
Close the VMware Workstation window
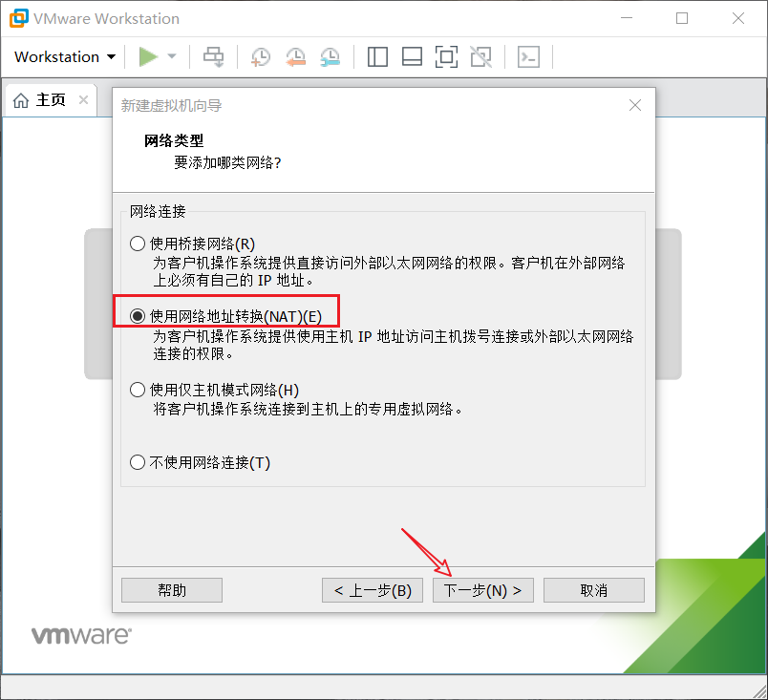click(x=738, y=18)
